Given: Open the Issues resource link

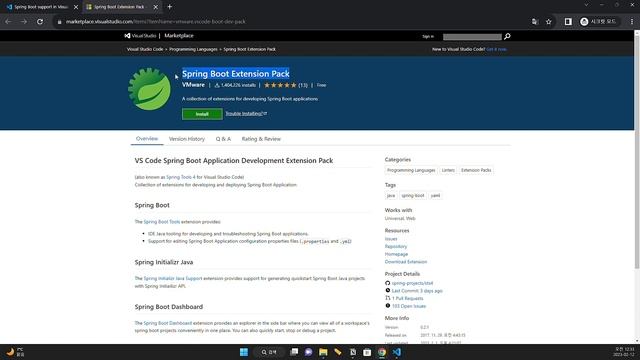Looking at the screenshot, I should [391, 239].
